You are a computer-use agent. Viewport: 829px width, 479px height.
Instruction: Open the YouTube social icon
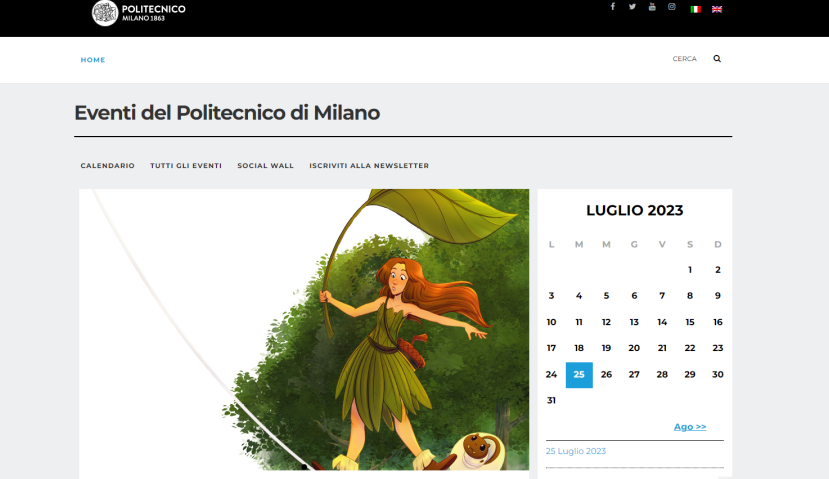pyautogui.click(x=652, y=6)
